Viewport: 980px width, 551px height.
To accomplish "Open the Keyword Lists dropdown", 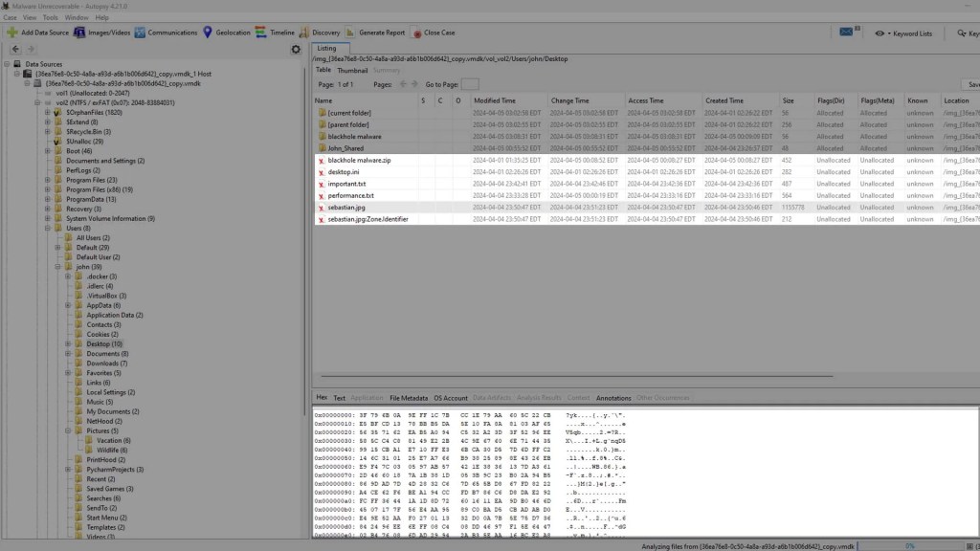I will point(904,33).
